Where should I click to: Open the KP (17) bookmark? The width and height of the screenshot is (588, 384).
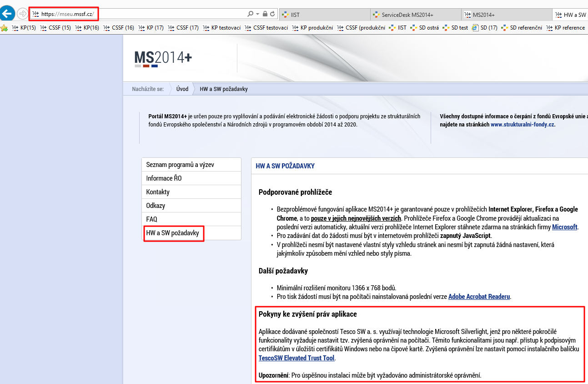pos(151,28)
